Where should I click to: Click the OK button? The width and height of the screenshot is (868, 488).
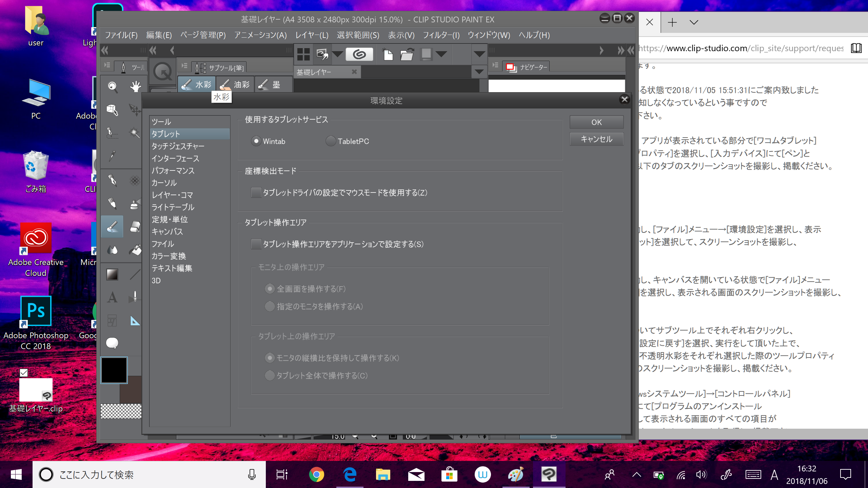(596, 122)
